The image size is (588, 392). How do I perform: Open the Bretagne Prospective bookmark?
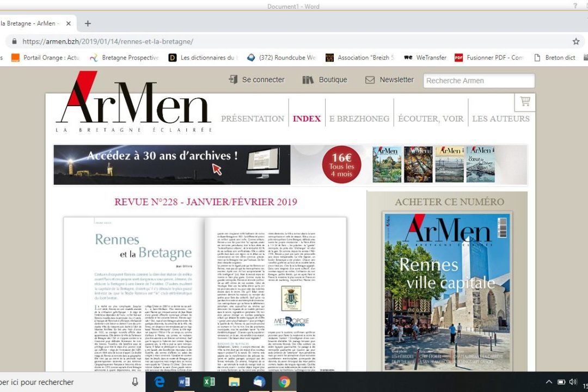coord(124,58)
